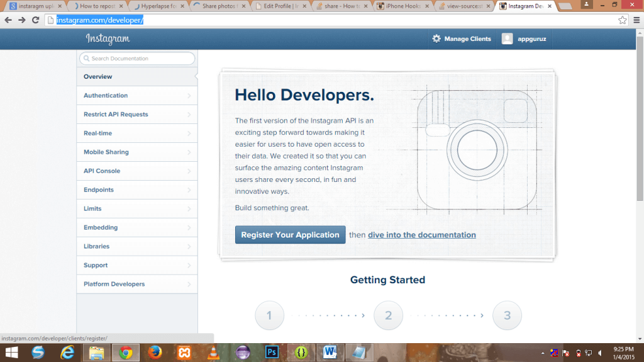The image size is (644, 362).
Task: Expand API Console chevron
Action: point(189,171)
